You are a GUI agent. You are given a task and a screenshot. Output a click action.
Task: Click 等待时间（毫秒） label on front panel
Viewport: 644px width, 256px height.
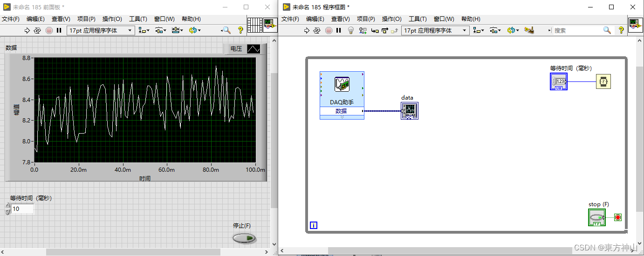tap(31, 198)
